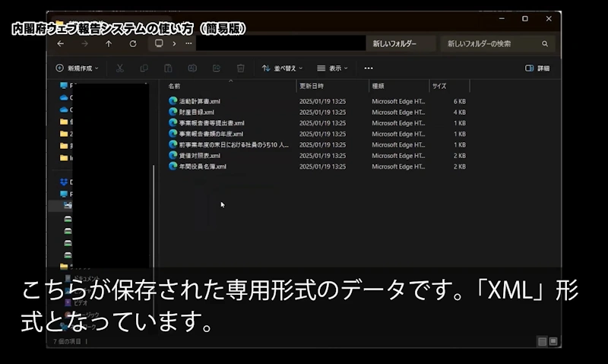
Task: Expand the 並べ替え sort menu
Action: pyautogui.click(x=282, y=68)
